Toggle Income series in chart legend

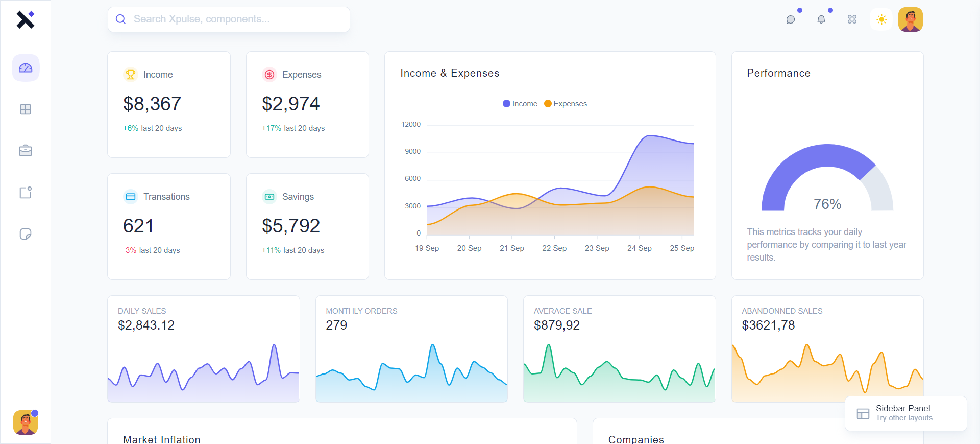pyautogui.click(x=520, y=104)
